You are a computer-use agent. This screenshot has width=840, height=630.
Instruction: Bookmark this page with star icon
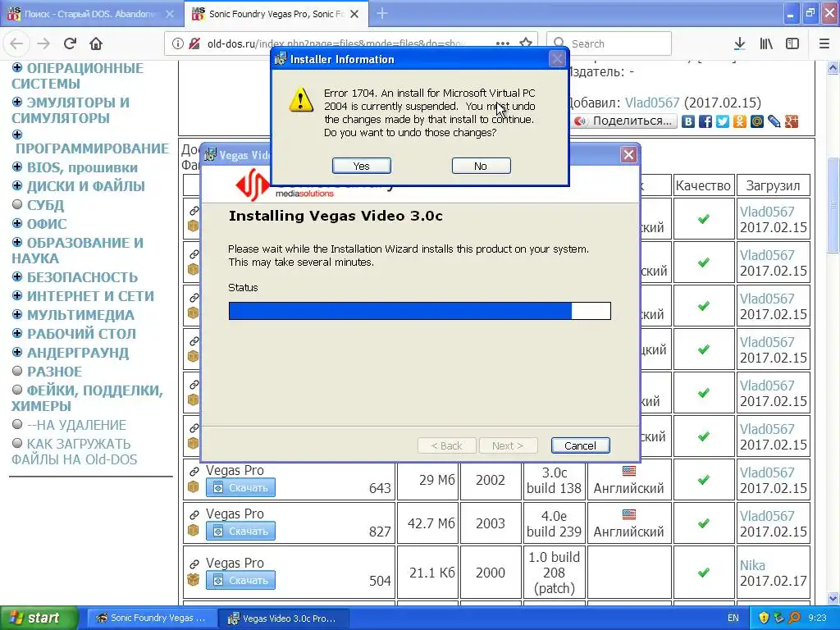click(526, 43)
